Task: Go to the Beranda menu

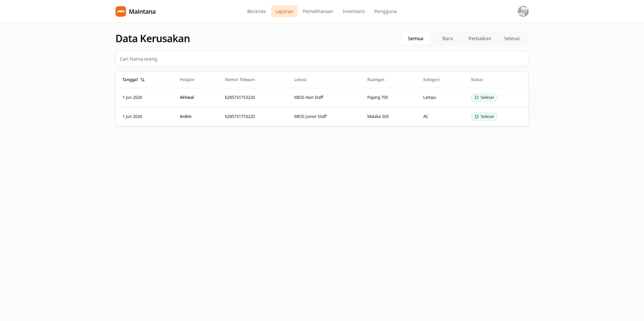Action: point(256,11)
